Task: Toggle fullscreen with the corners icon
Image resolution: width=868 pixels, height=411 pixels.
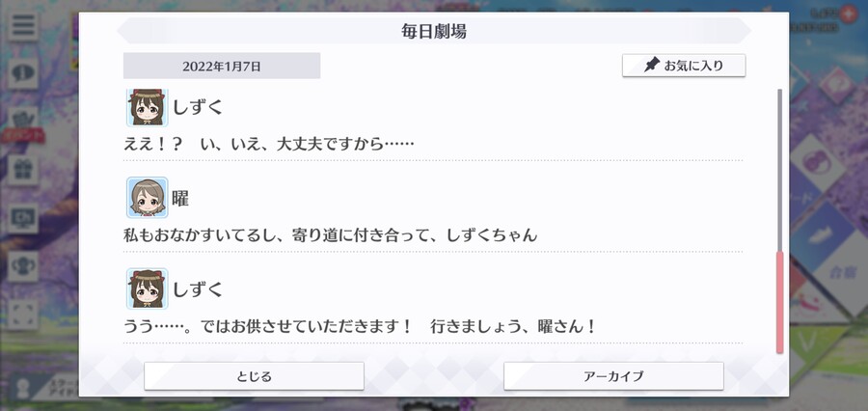Action: 23,315
